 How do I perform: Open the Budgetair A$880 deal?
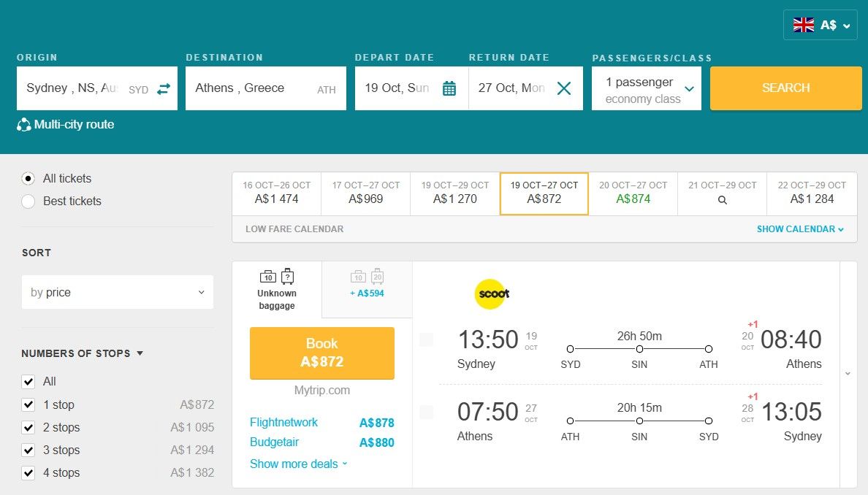pyautogui.click(x=322, y=442)
